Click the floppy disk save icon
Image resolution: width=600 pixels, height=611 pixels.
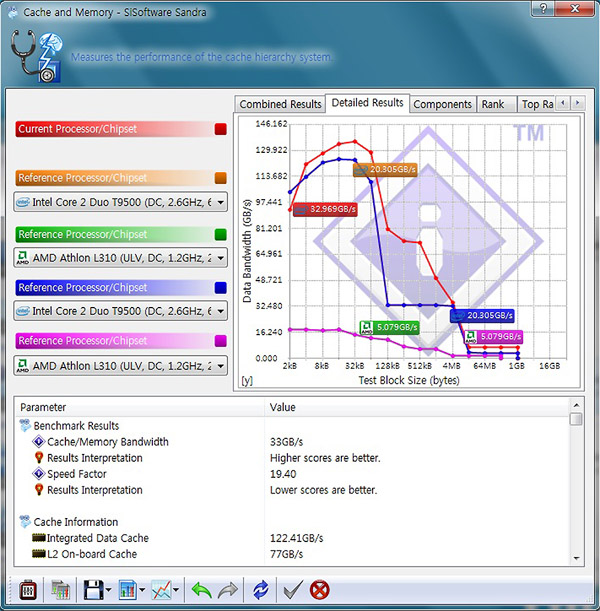tap(93, 590)
